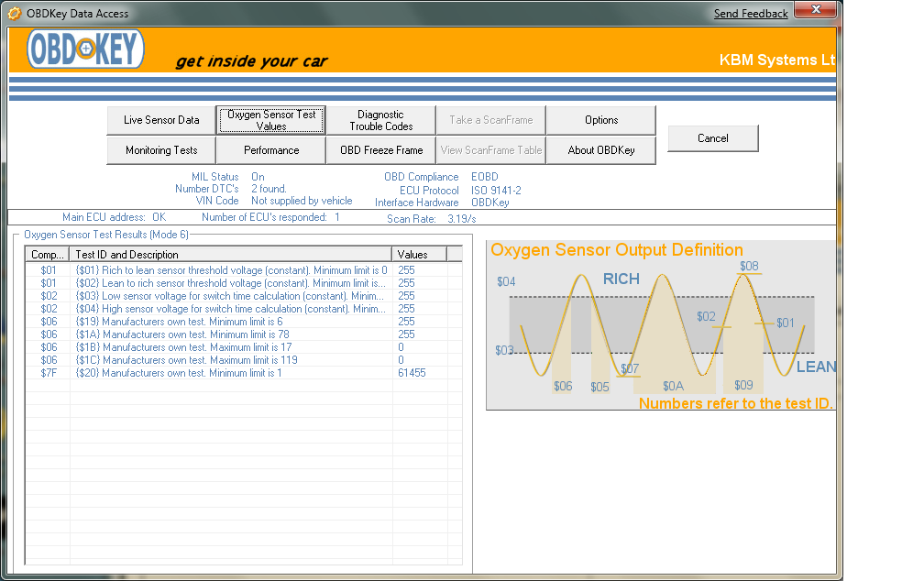The width and height of the screenshot is (924, 581).
Task: Open the Send Feedback link
Action: (751, 14)
